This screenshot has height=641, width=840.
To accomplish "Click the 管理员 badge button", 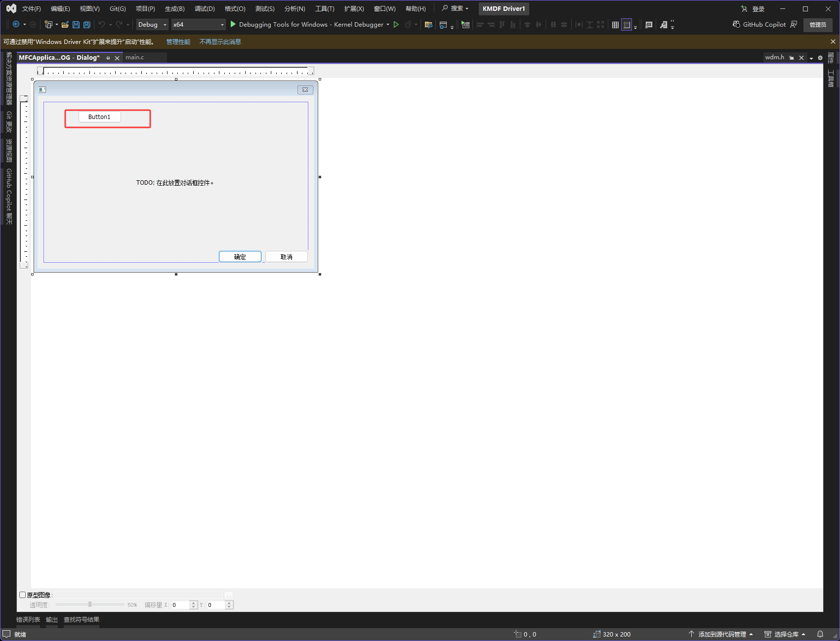I will coord(818,24).
